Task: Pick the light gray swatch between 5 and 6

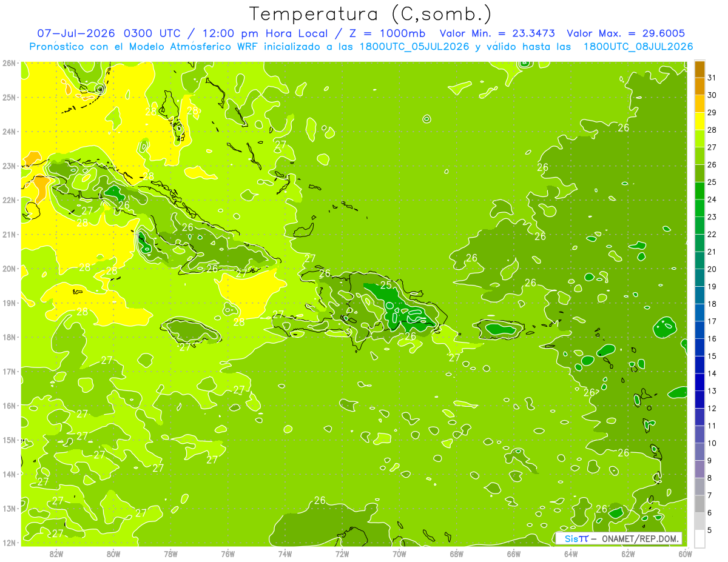Action: pyautogui.click(x=699, y=521)
